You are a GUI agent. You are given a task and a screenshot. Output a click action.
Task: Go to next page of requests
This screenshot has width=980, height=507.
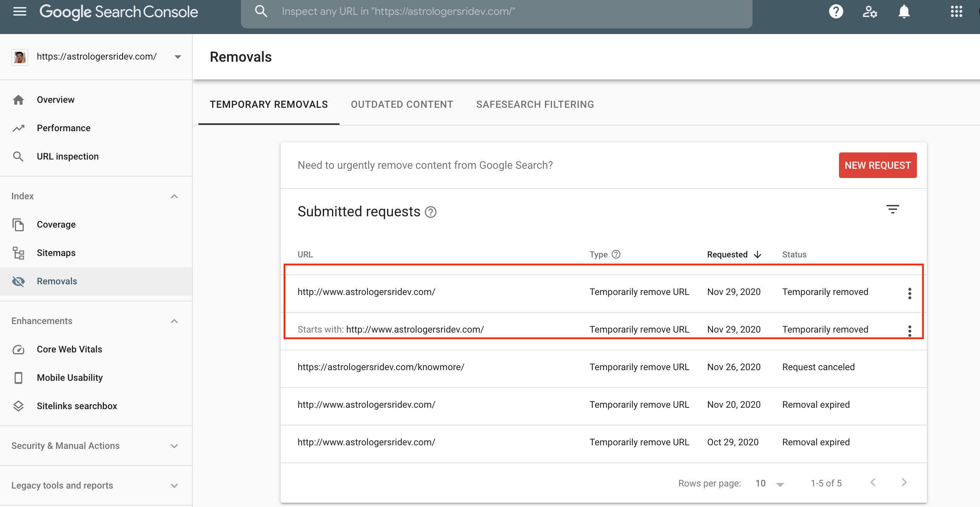point(904,483)
